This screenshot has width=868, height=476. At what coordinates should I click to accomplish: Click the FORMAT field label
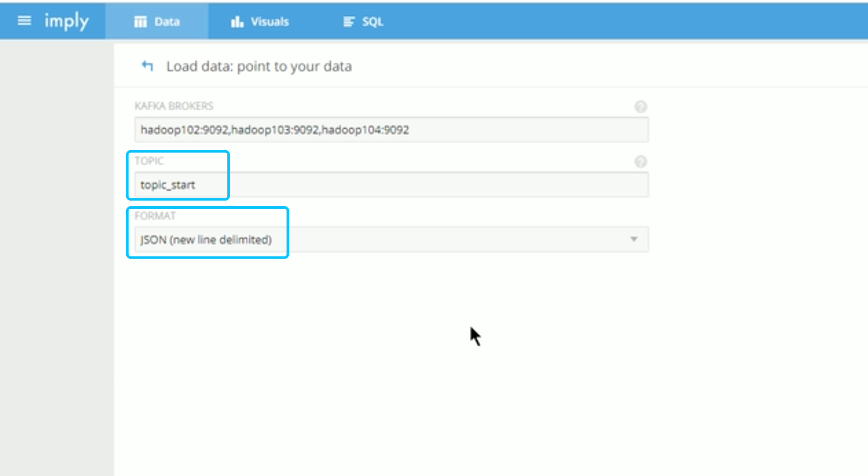[x=155, y=216]
